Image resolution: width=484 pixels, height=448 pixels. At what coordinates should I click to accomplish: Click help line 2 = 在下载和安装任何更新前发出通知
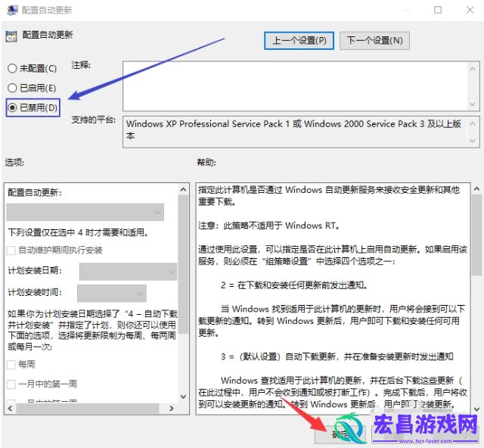294,285
